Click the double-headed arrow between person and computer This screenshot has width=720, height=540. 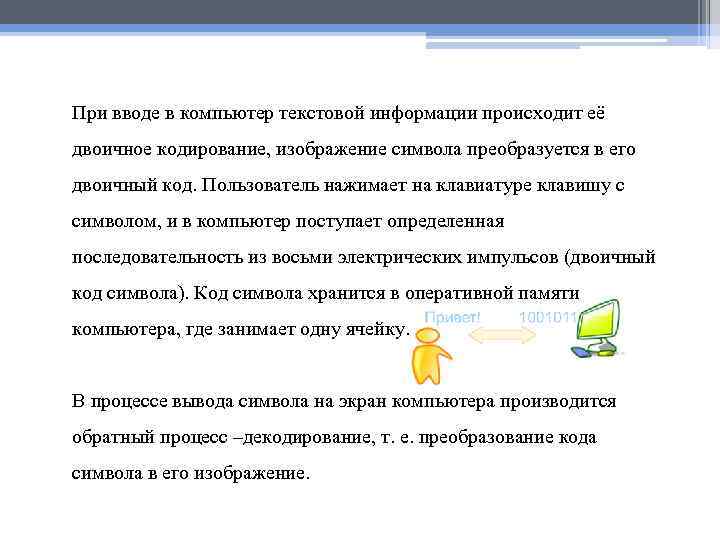click(x=502, y=335)
